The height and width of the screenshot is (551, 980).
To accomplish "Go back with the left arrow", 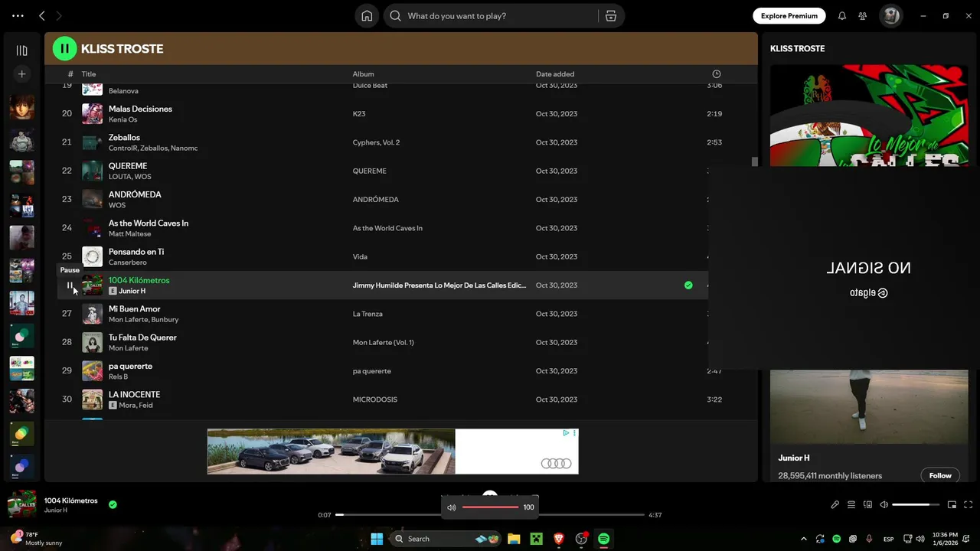I will [x=41, y=15].
